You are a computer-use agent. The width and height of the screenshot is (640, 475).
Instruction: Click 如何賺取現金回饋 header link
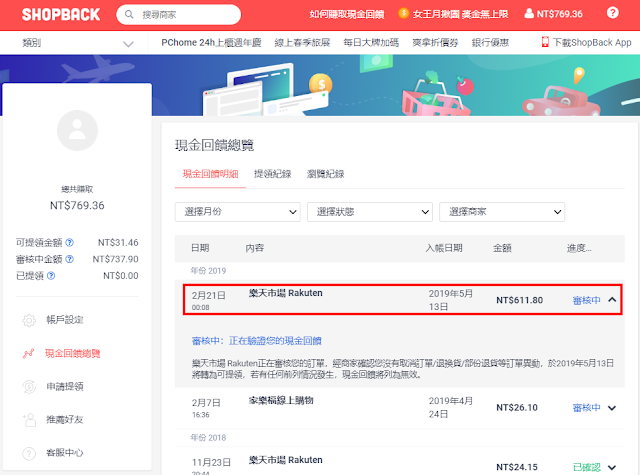(347, 14)
